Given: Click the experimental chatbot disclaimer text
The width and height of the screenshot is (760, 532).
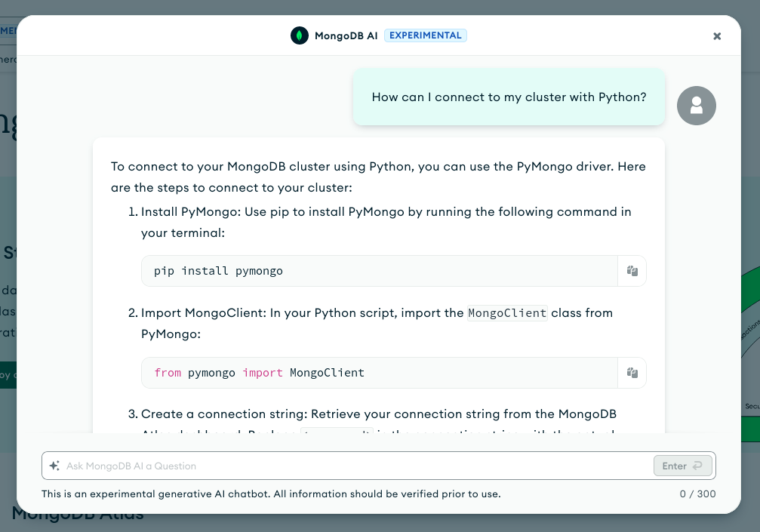Looking at the screenshot, I should 271,494.
